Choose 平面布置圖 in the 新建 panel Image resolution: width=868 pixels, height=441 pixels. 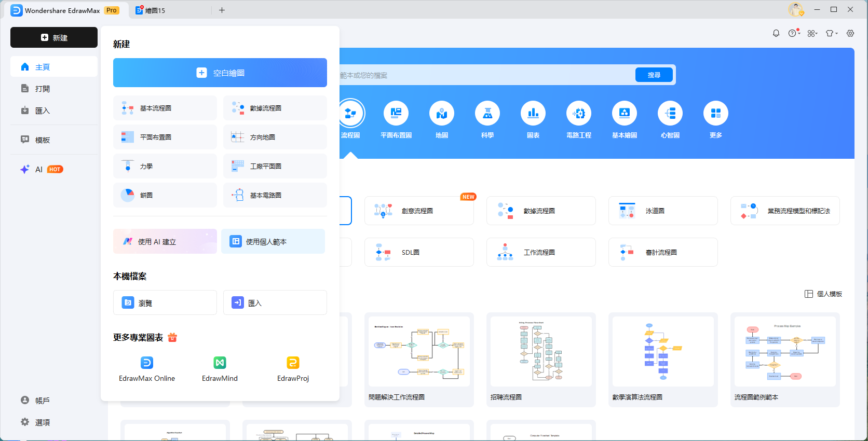(x=165, y=137)
